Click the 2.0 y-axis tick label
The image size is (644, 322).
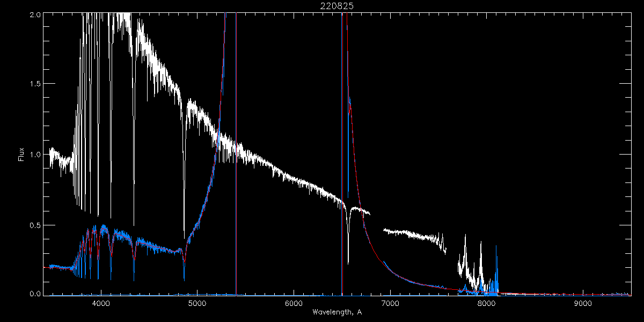[x=33, y=14]
